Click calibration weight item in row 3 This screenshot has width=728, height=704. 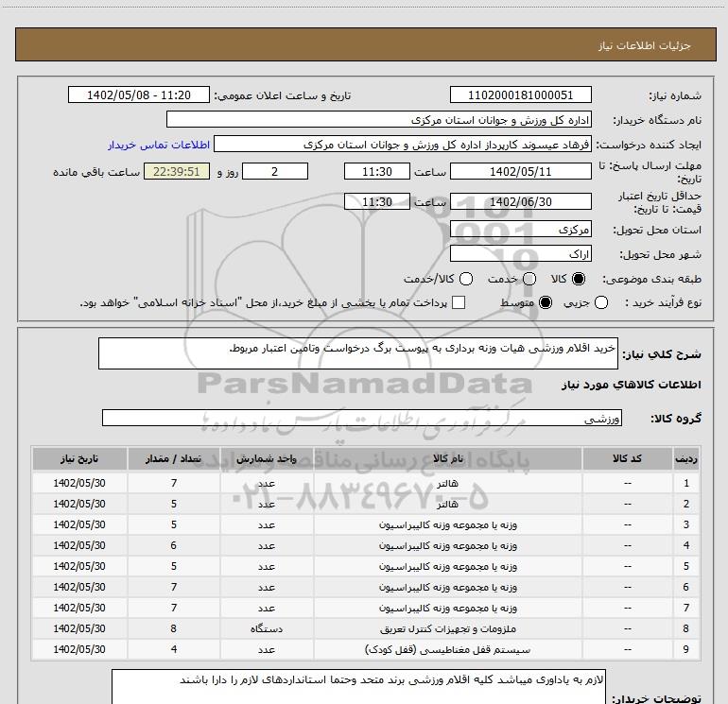pos(448,524)
